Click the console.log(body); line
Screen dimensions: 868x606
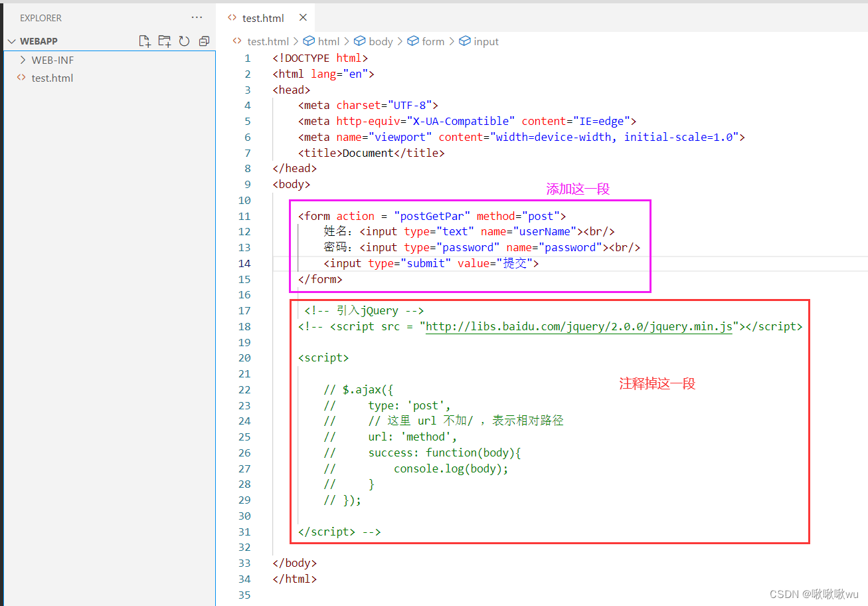[x=451, y=468]
